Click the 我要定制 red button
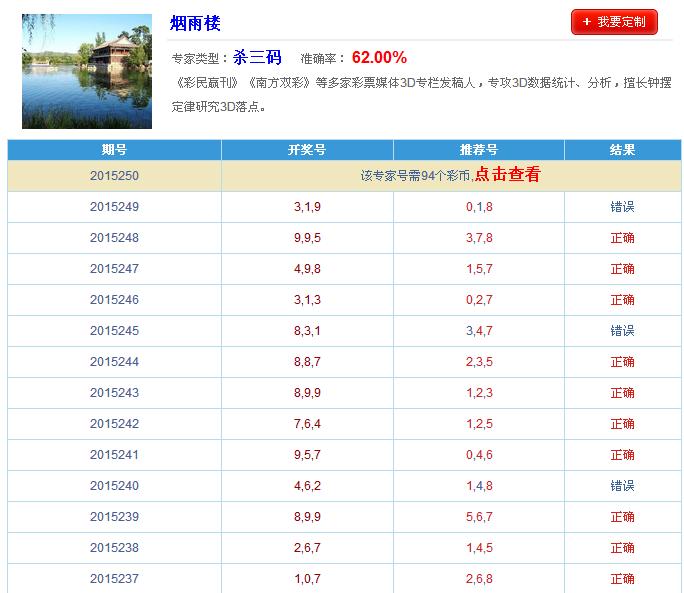 click(614, 22)
